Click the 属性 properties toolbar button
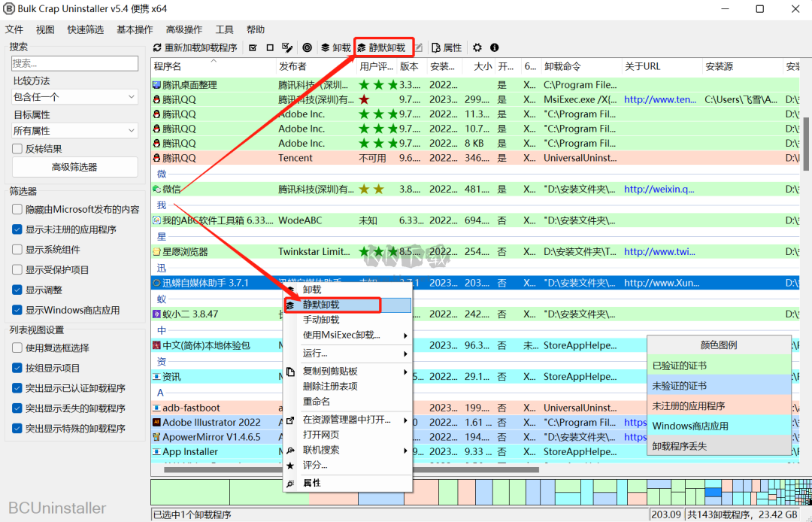 click(x=447, y=47)
